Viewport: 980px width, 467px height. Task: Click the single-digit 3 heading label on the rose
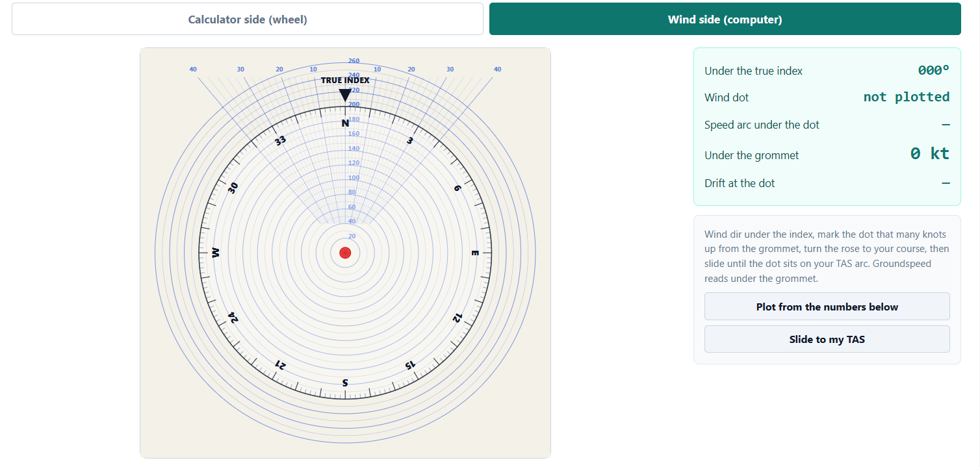pyautogui.click(x=410, y=140)
